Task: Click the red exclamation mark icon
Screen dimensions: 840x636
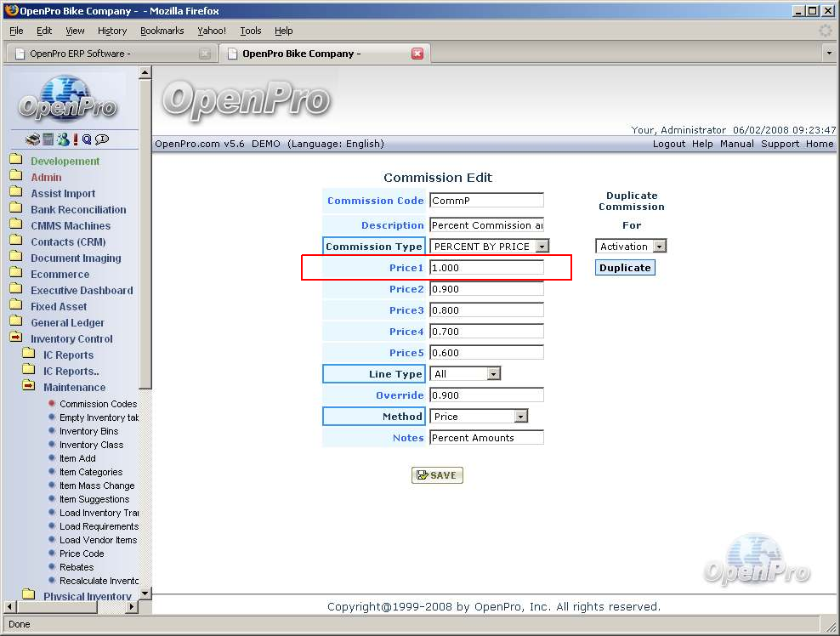Action: click(x=76, y=139)
